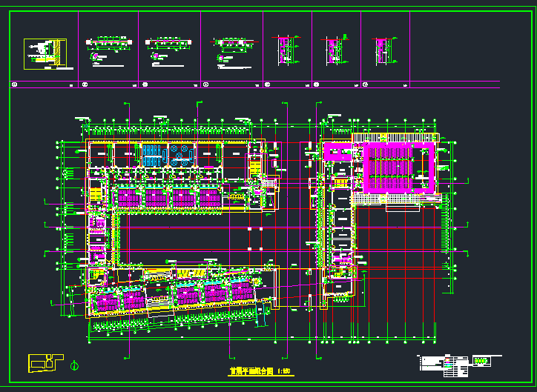Select the seventh vertical wall section detail
537x392 pixels.
pos(382,50)
